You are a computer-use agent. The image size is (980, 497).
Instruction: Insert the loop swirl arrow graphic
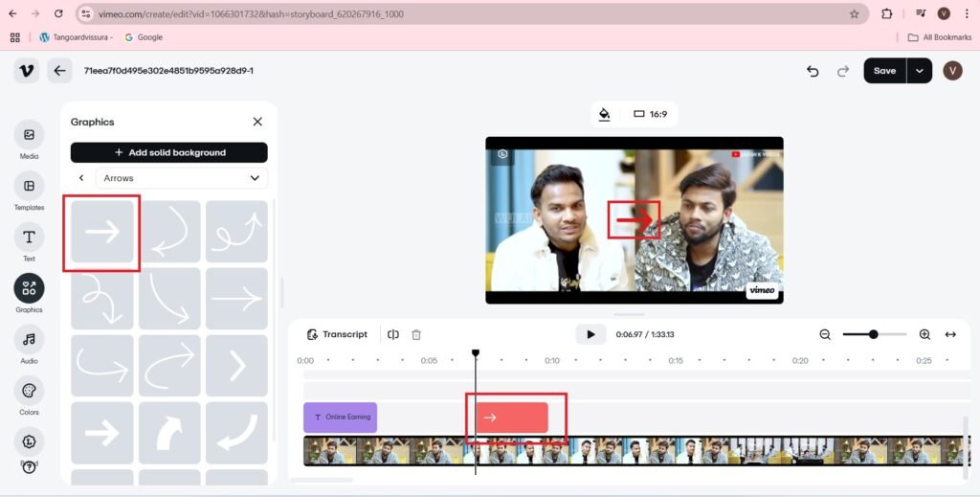(236, 232)
